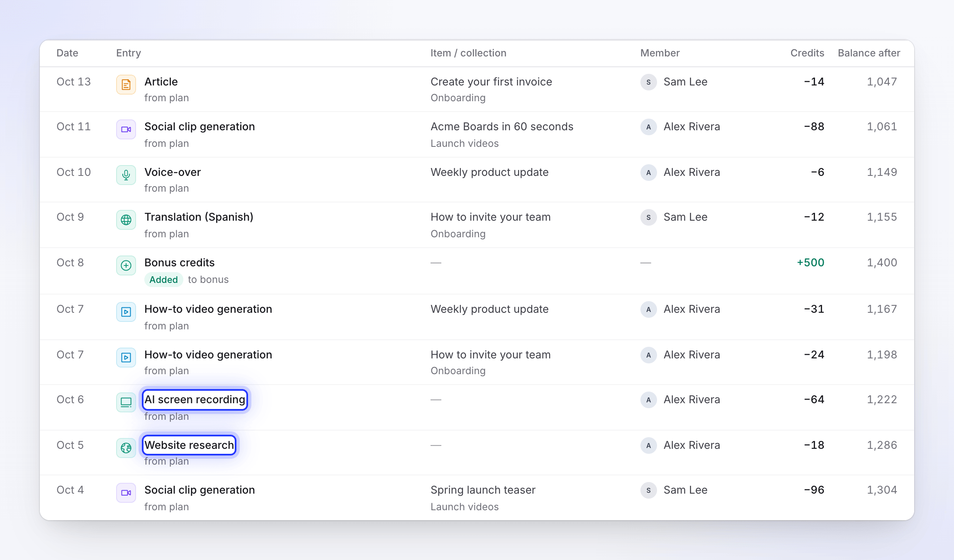The width and height of the screenshot is (954, 560).
Task: Click Onboarding under Create your first invoice
Action: coord(458,98)
